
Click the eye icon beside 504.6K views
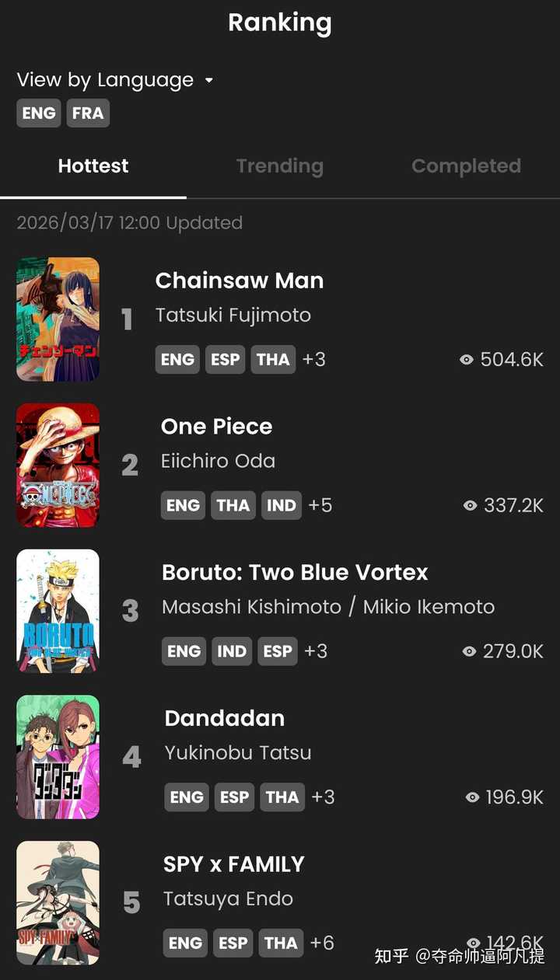pyautogui.click(x=467, y=360)
